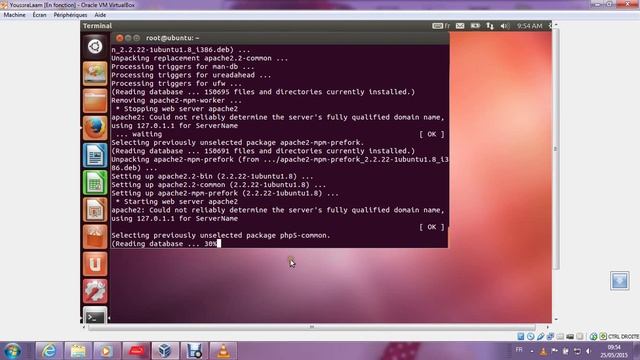This screenshot has width=640, height=360.
Task: Launch Firefox from the Ubuntu launcher
Action: (x=95, y=128)
